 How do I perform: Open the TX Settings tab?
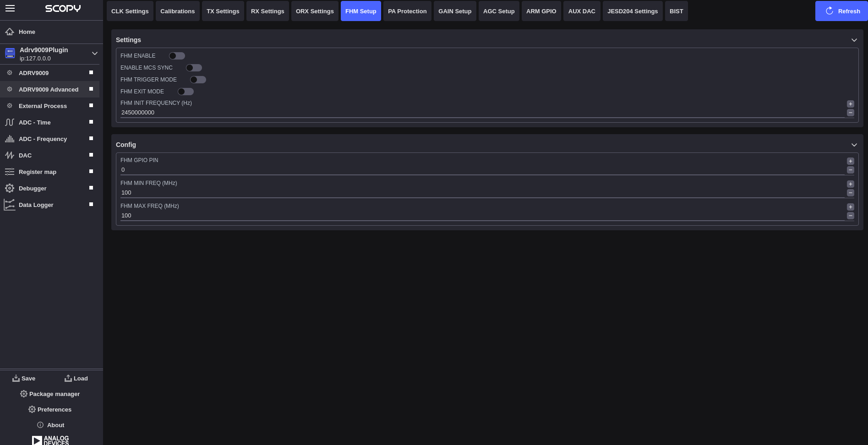pos(223,11)
